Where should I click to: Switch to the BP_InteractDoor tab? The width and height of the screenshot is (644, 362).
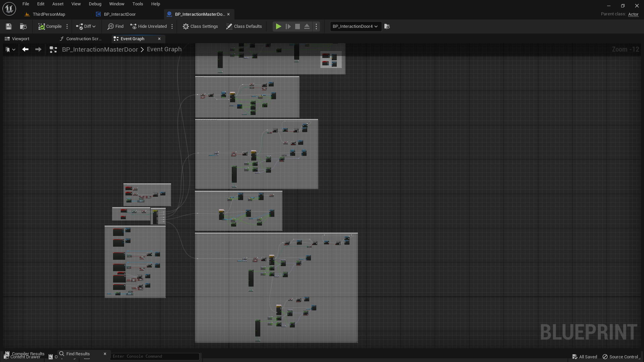120,14
